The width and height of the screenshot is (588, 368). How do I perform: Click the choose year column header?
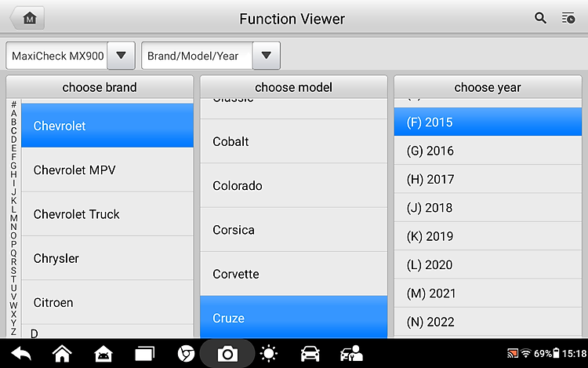(x=488, y=87)
